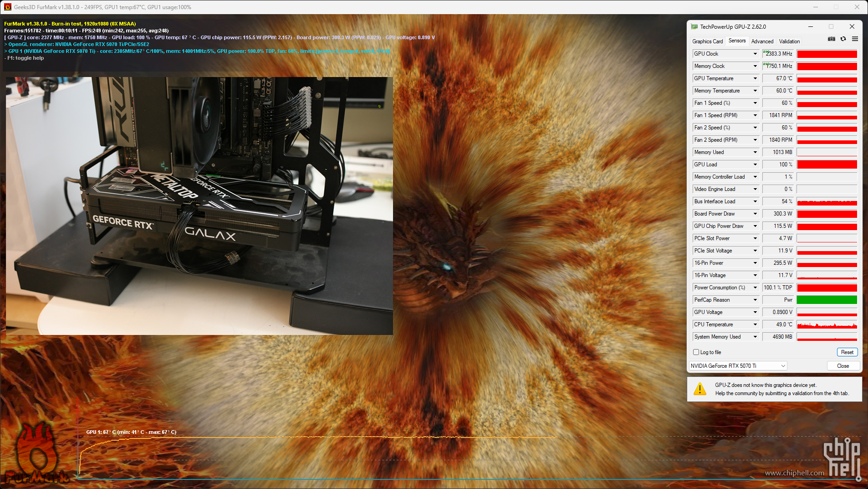This screenshot has height=489, width=868.
Task: Click the Fan 1 Speed value 1841 RPM
Action: 778,115
